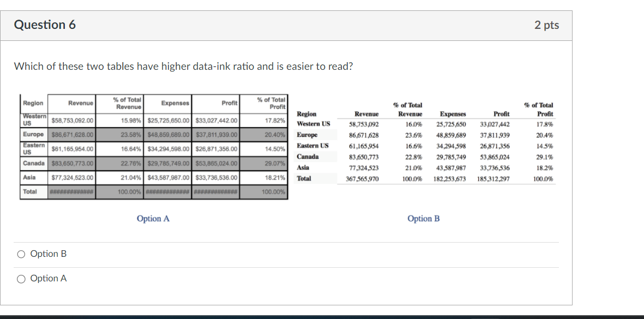The width and height of the screenshot is (644, 319).
Task: Click $61,165,954.00 in Option A table
Action: pyautogui.click(x=73, y=149)
